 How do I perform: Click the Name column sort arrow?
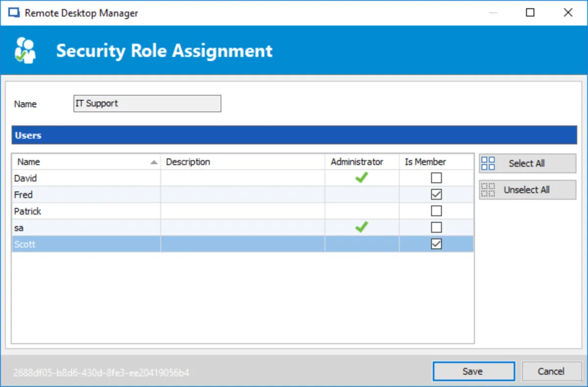[x=154, y=162]
